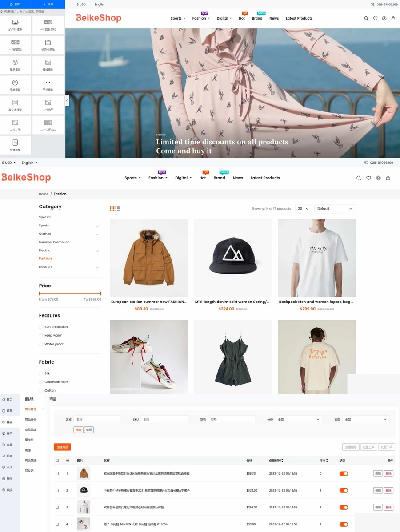
Task: Enable the Sun protection filter
Action: (40, 326)
